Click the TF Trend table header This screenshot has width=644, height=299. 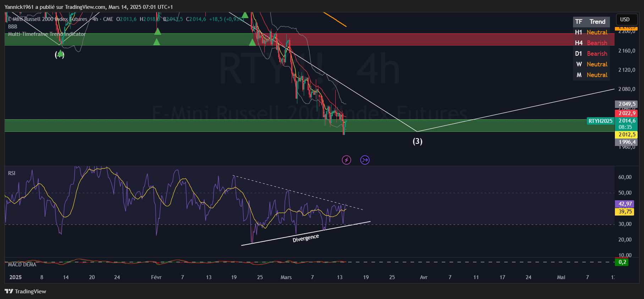[591, 22]
